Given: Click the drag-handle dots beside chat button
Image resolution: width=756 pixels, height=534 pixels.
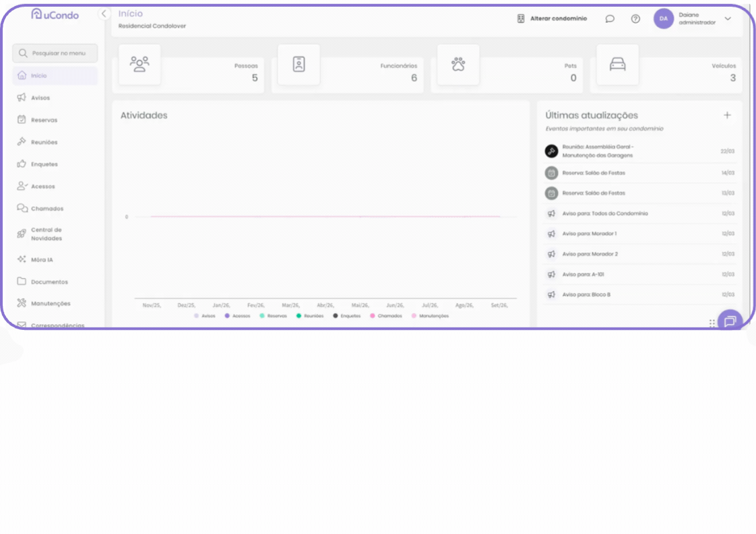Looking at the screenshot, I should coord(712,323).
